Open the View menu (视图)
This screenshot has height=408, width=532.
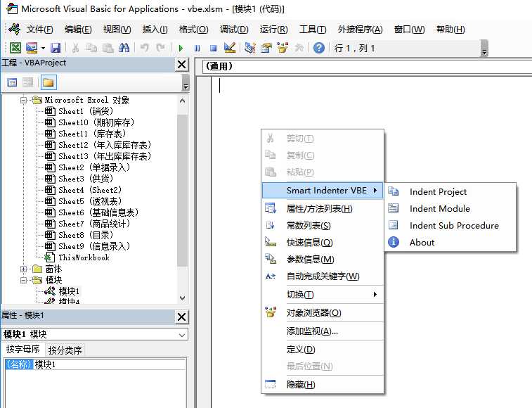coord(117,30)
